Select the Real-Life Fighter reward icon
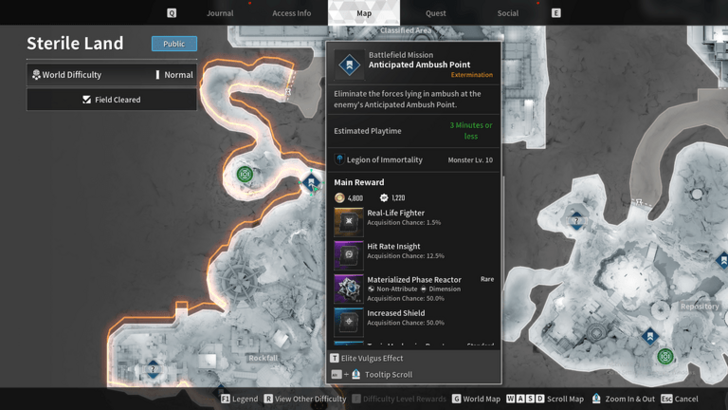The image size is (728, 410). pos(349,221)
